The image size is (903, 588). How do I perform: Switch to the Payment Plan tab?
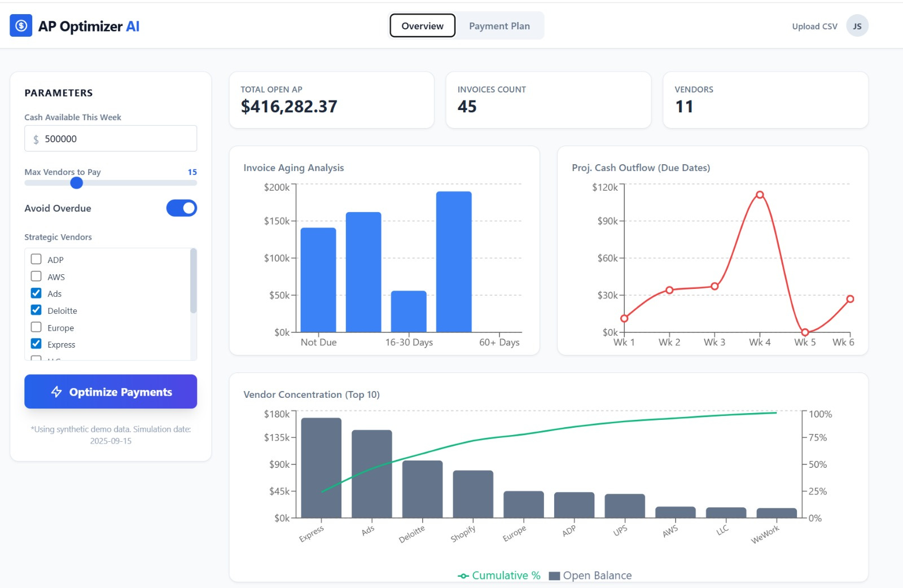click(499, 26)
